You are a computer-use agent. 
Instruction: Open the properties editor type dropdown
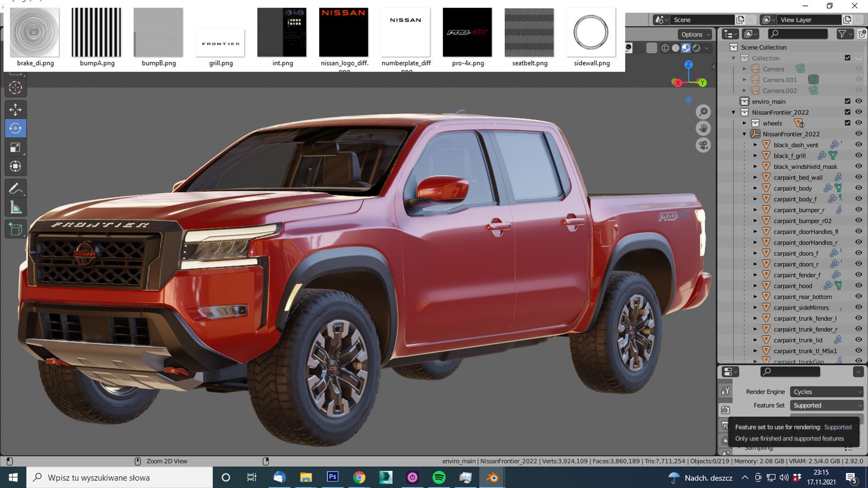(730, 372)
